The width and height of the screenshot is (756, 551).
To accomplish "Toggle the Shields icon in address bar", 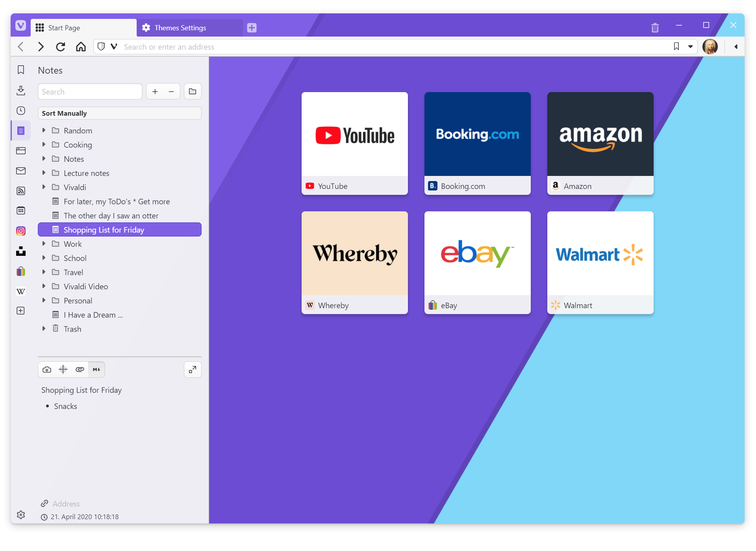I will click(102, 46).
